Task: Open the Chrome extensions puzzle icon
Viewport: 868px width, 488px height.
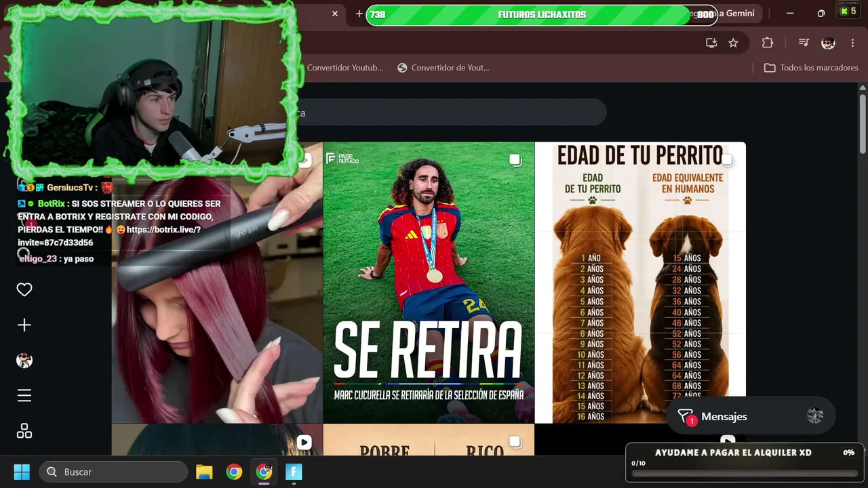Action: pyautogui.click(x=768, y=43)
